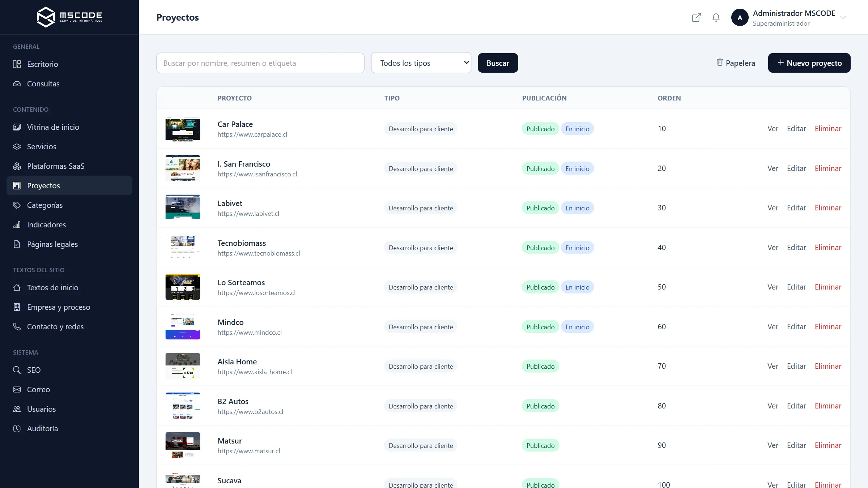868x488 pixels.
Task: Click the Escritorio dashboard icon
Action: coord(17,64)
